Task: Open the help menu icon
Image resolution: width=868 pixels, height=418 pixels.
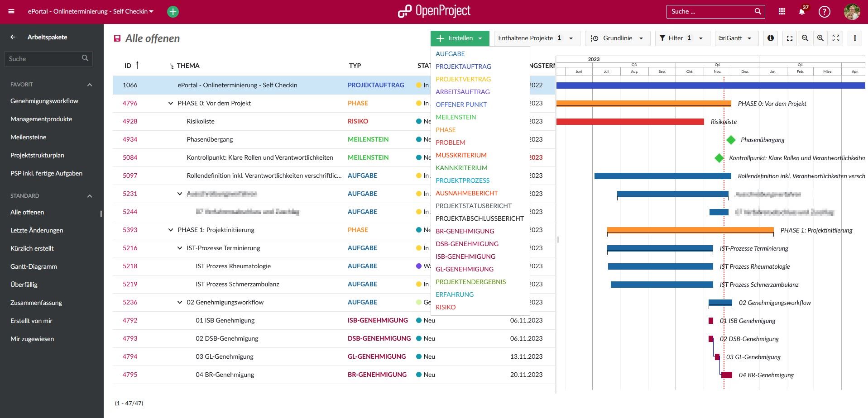Action: pyautogui.click(x=824, y=12)
